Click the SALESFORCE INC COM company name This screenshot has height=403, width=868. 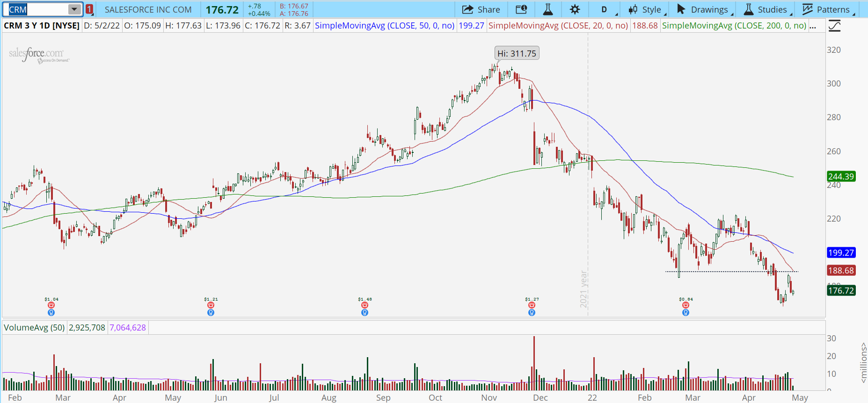point(148,9)
